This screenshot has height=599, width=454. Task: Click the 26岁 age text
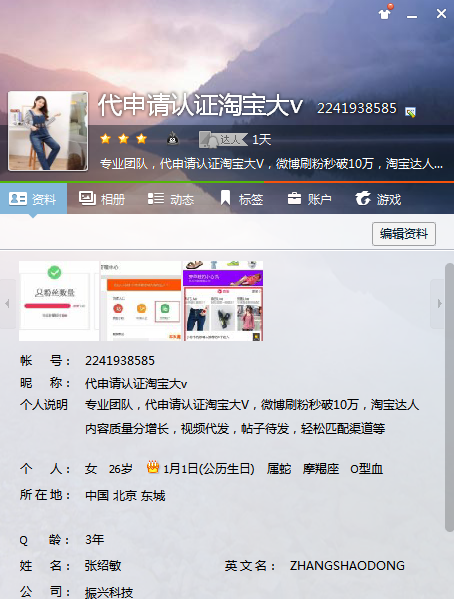pyautogui.click(x=121, y=468)
